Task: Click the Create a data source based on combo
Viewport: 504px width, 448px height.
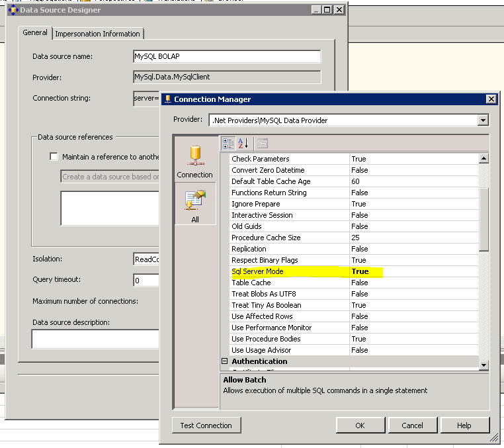Action: point(110,177)
